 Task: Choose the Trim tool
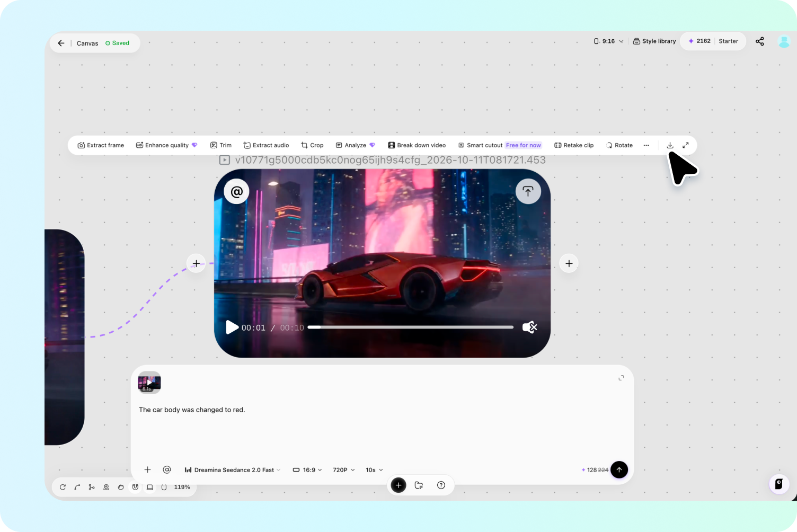[220, 145]
